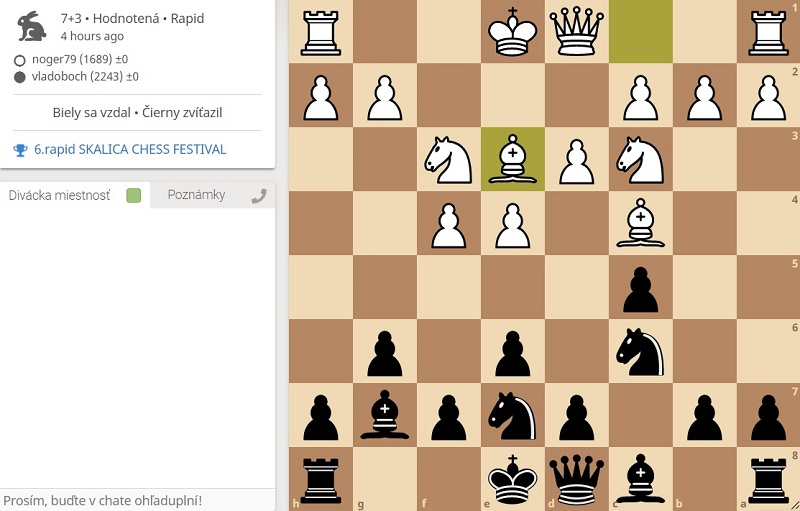Select the white king on e1
The image size is (800, 511).
click(513, 31)
